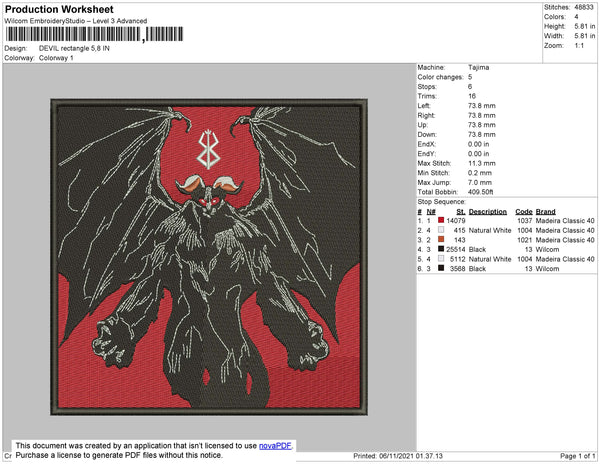Open the novaPDF link
600x464 pixels.
point(275,446)
